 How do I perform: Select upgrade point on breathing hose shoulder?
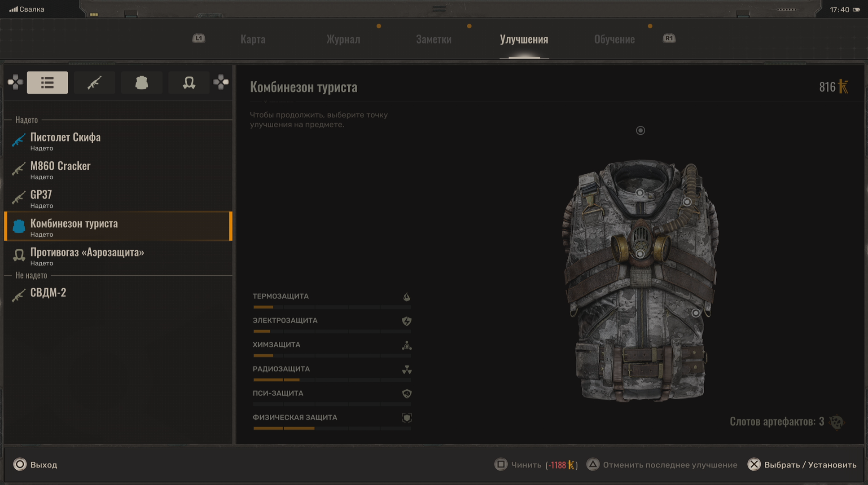coord(687,202)
